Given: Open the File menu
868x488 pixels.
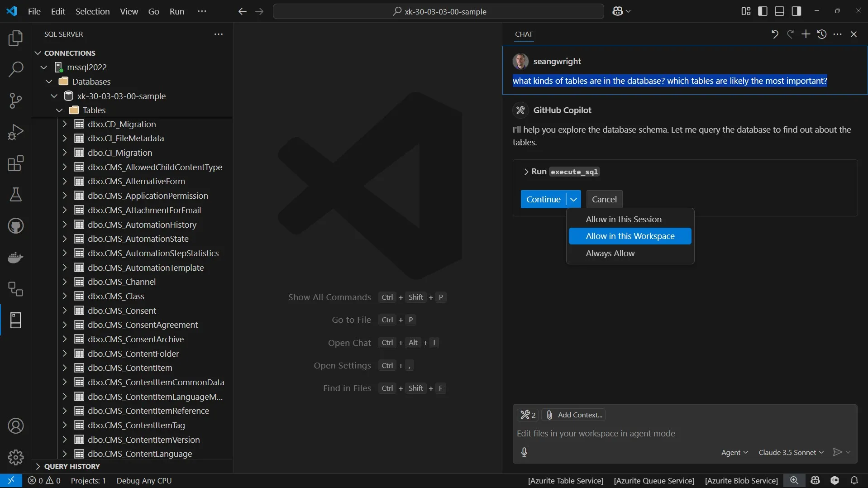Looking at the screenshot, I should pyautogui.click(x=34, y=11).
